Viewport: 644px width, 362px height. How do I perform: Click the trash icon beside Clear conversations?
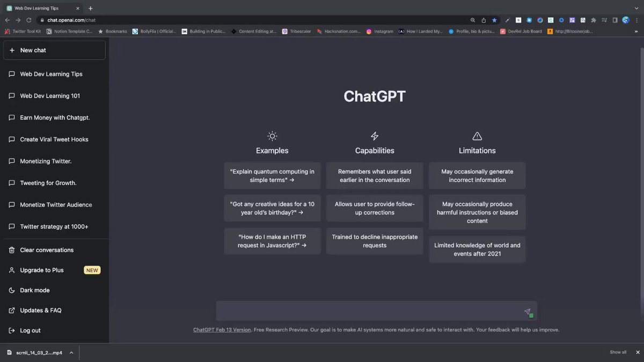(x=12, y=250)
